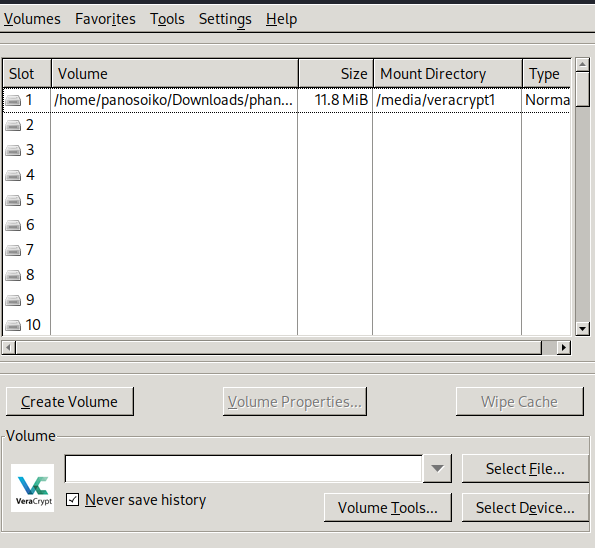
Task: Open the Tools menu
Action: tap(167, 19)
